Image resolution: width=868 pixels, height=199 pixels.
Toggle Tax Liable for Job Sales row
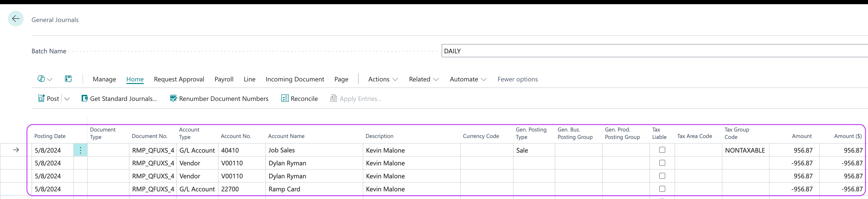click(x=662, y=150)
